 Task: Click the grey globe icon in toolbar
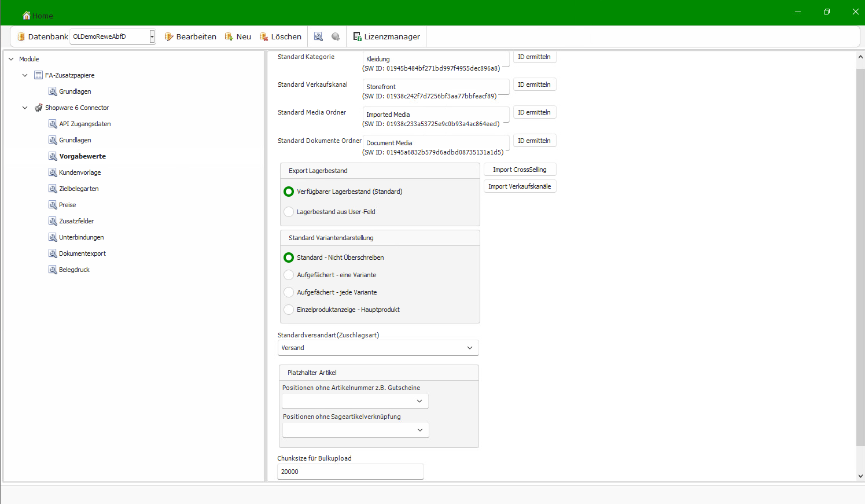click(x=336, y=36)
